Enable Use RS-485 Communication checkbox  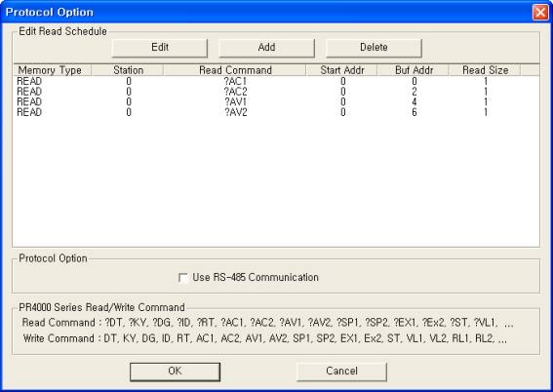coord(183,278)
